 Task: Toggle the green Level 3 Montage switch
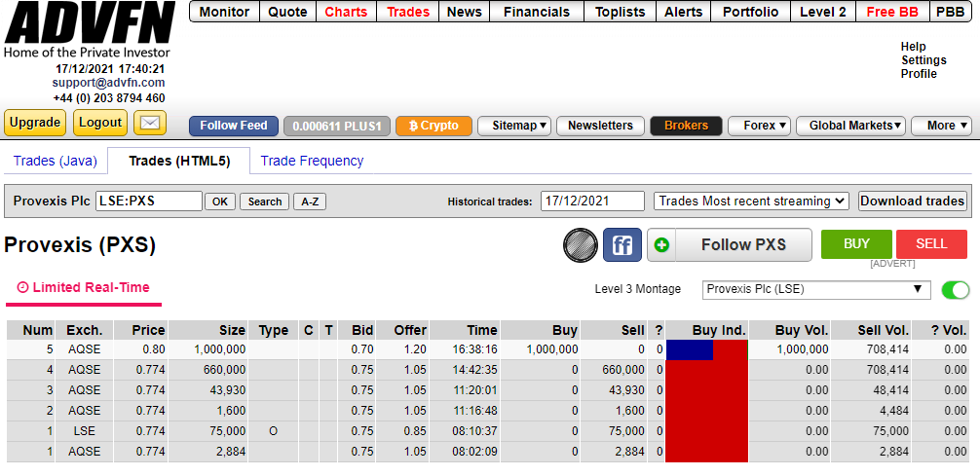[x=955, y=290]
